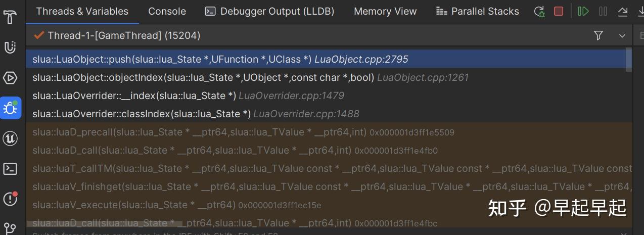Open the Build tool window hammer icon
Viewport: 644px width, 235px height.
pyautogui.click(x=10, y=18)
